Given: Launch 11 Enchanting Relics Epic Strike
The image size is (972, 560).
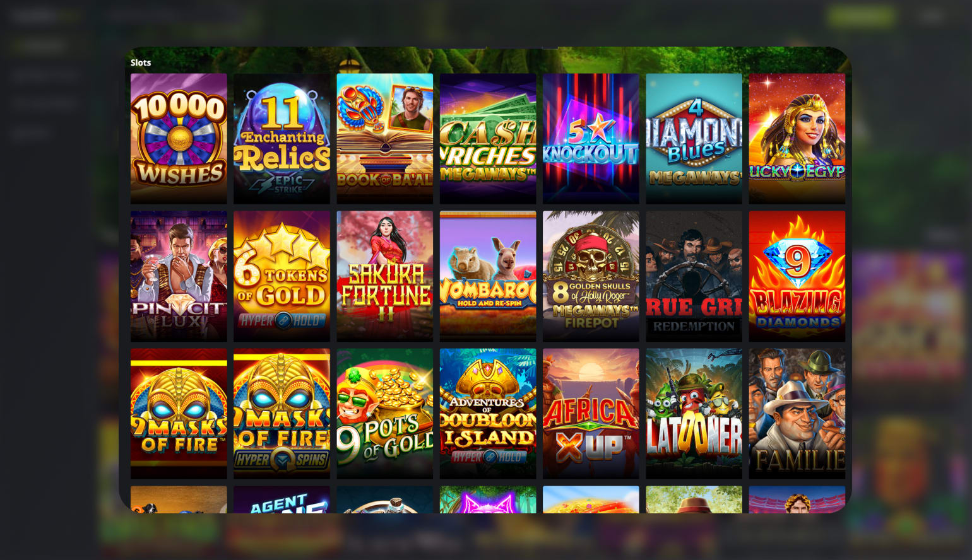Looking at the screenshot, I should [282, 139].
